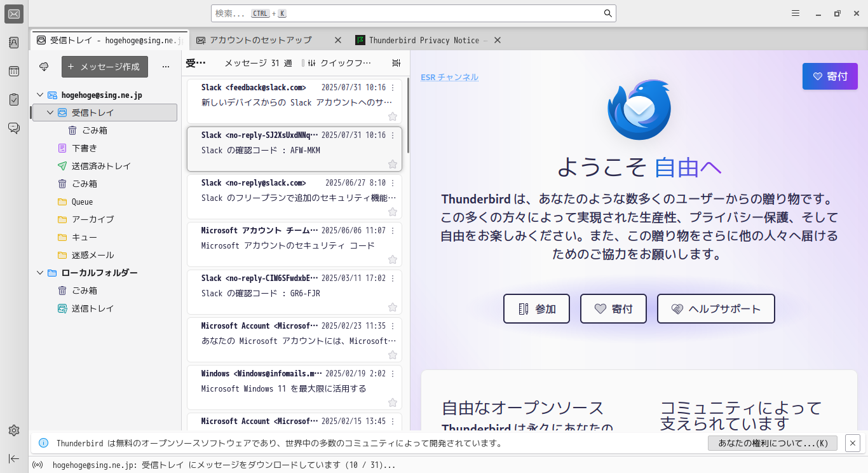Star the Slack 確認コード AFW-MKM message
The height and width of the screenshot is (473, 868).
(393, 164)
